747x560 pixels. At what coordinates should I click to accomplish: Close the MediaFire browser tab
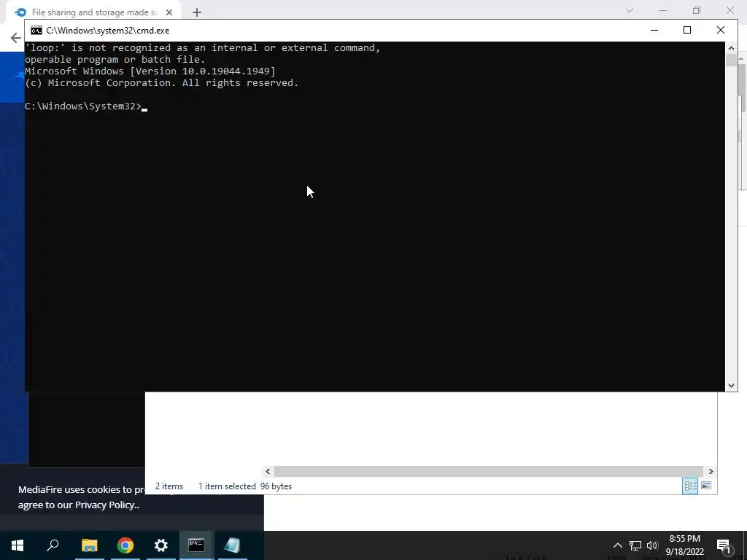(169, 12)
